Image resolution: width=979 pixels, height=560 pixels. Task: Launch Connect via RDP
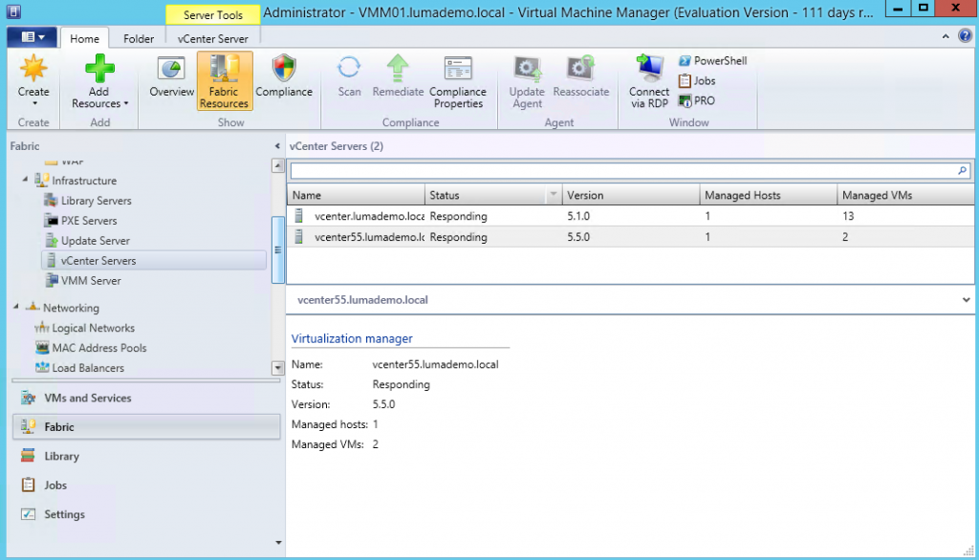click(649, 81)
